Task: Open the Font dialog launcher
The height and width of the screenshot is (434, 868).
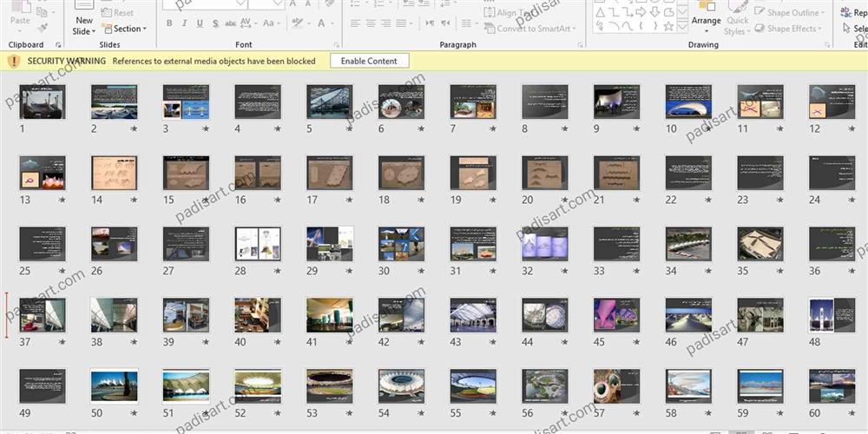Action: pyautogui.click(x=337, y=45)
